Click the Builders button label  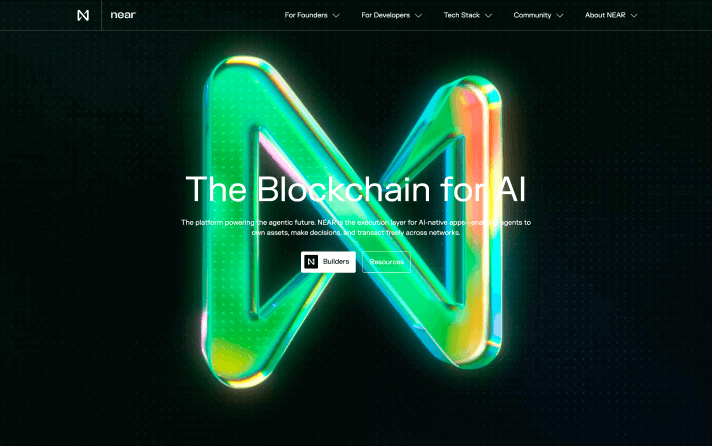pyautogui.click(x=336, y=262)
